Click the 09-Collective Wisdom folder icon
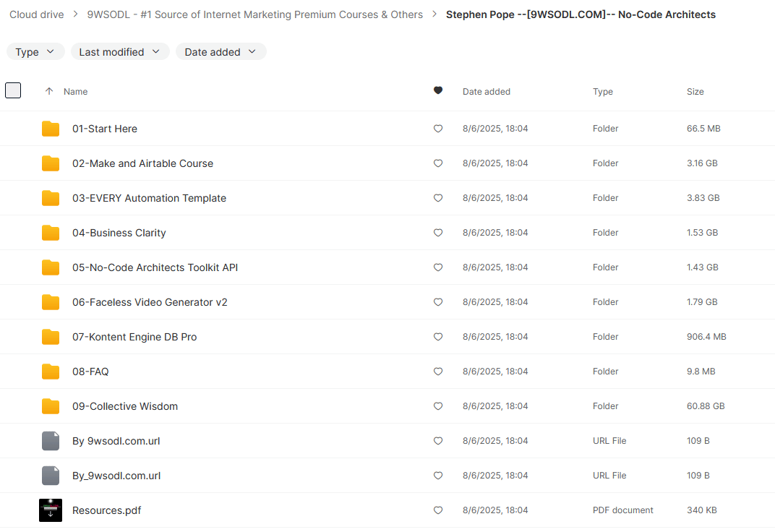This screenshot has width=775, height=532. pos(51,406)
